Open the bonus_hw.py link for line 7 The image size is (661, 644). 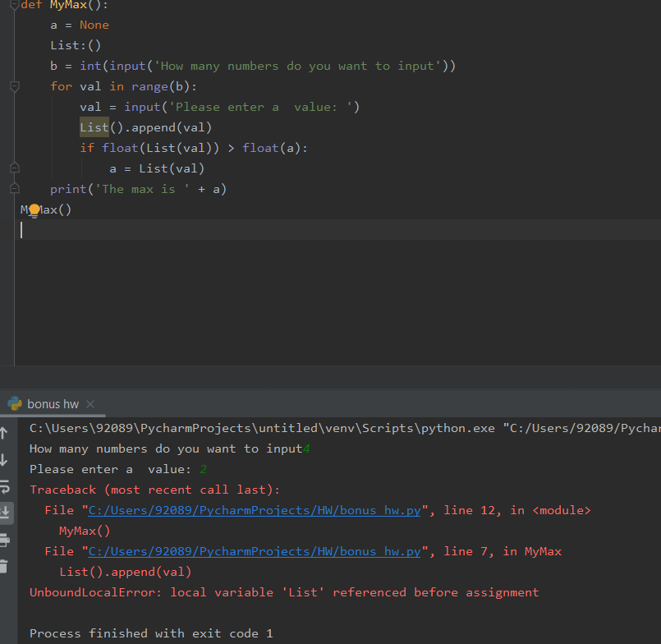click(x=255, y=551)
